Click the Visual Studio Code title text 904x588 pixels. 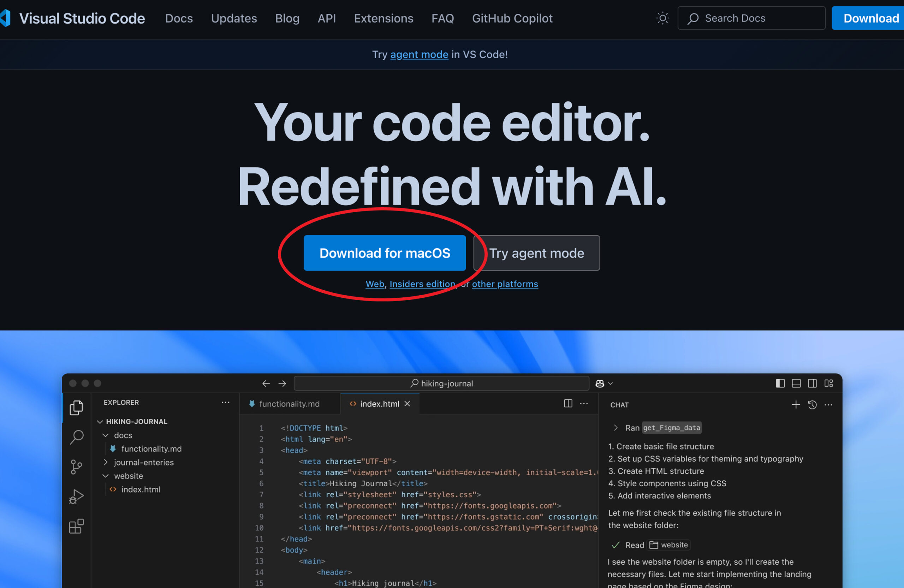82,18
